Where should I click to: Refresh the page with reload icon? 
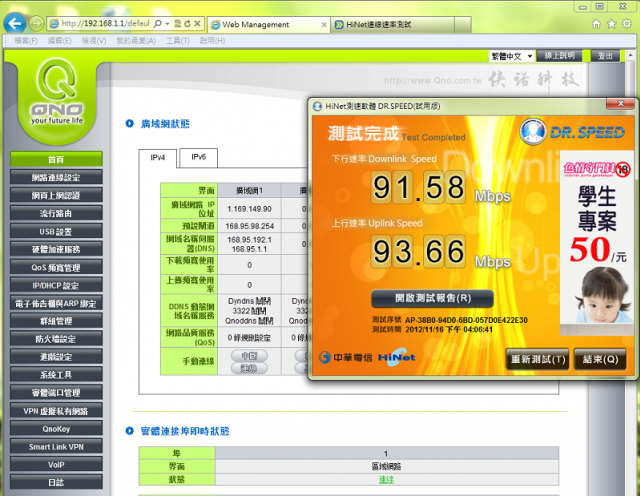(x=187, y=24)
